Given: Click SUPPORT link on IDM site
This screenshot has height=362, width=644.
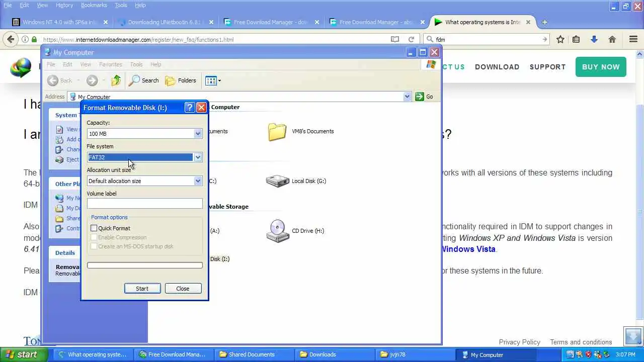Looking at the screenshot, I should [547, 67].
